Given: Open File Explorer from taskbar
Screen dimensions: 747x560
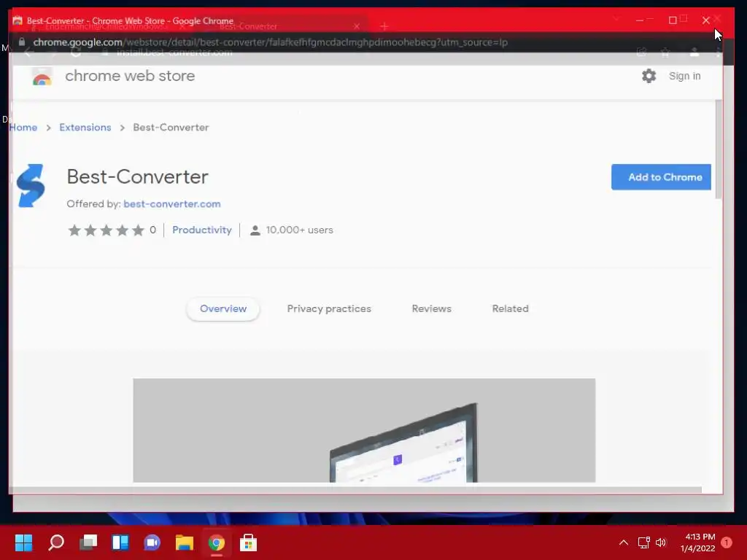Looking at the screenshot, I should pos(184,542).
